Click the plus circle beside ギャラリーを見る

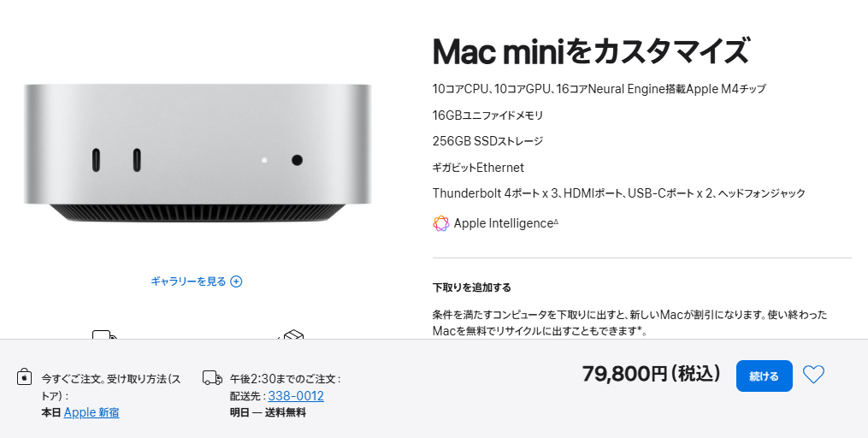[237, 281]
